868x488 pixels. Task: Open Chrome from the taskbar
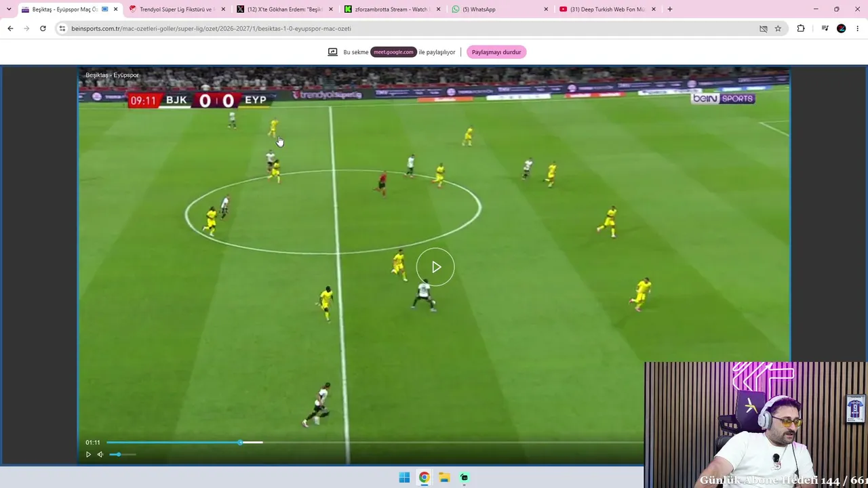click(x=424, y=477)
